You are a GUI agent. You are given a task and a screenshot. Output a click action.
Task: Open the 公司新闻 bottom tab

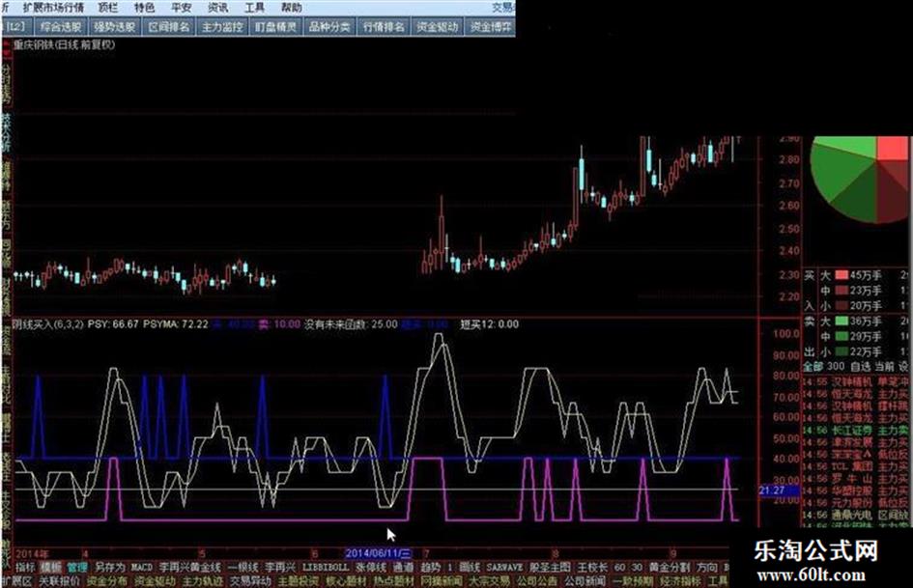(585, 581)
